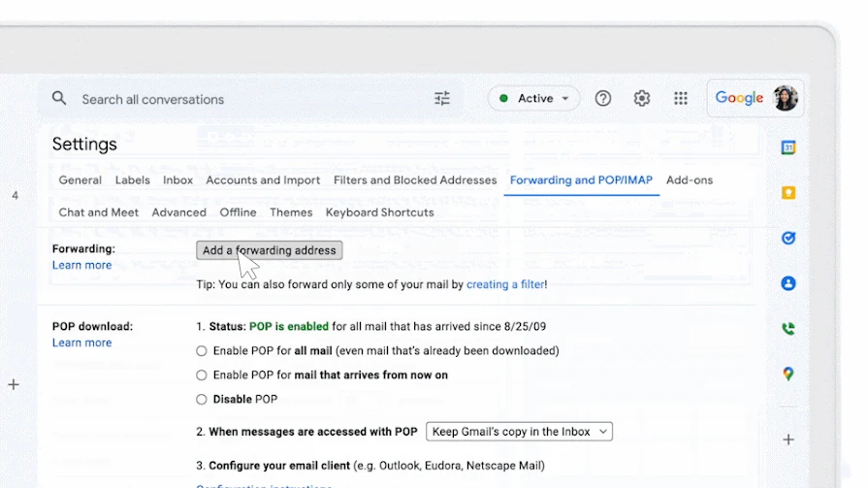This screenshot has width=868, height=488.
Task: Click the 'POP is enabled' status text
Action: coord(289,327)
